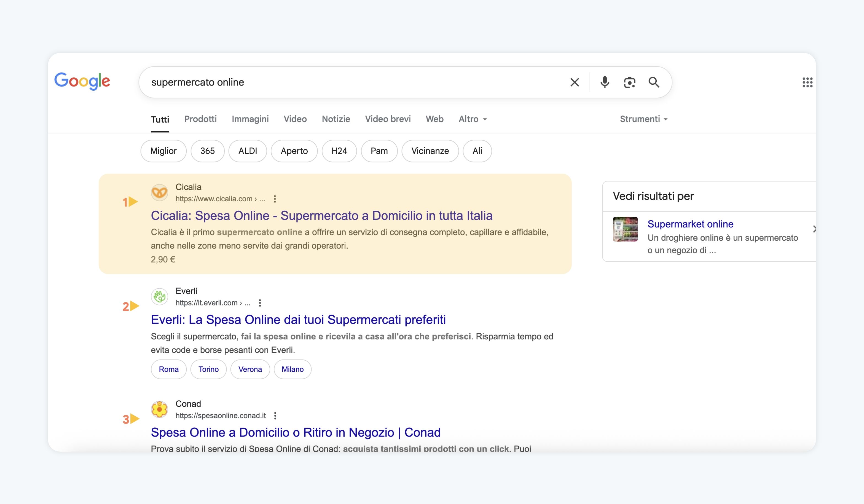
Task: Apply the Vicinanze filter chip
Action: pos(430,151)
